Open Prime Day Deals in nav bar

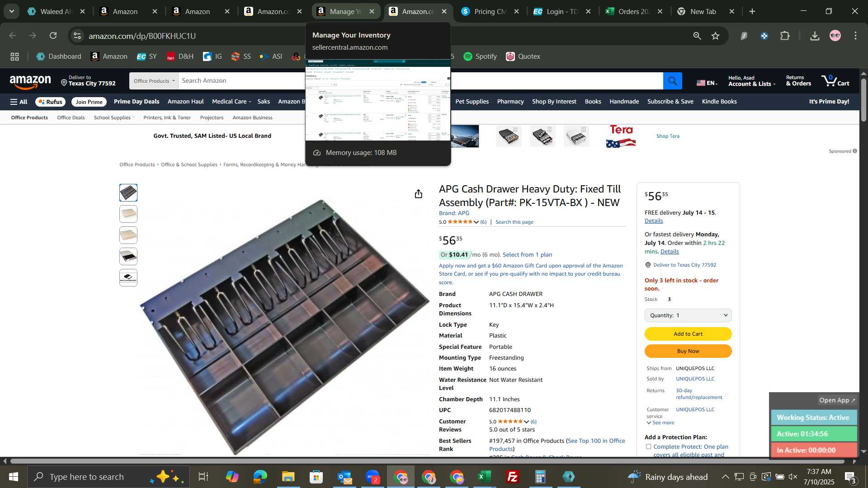[137, 102]
